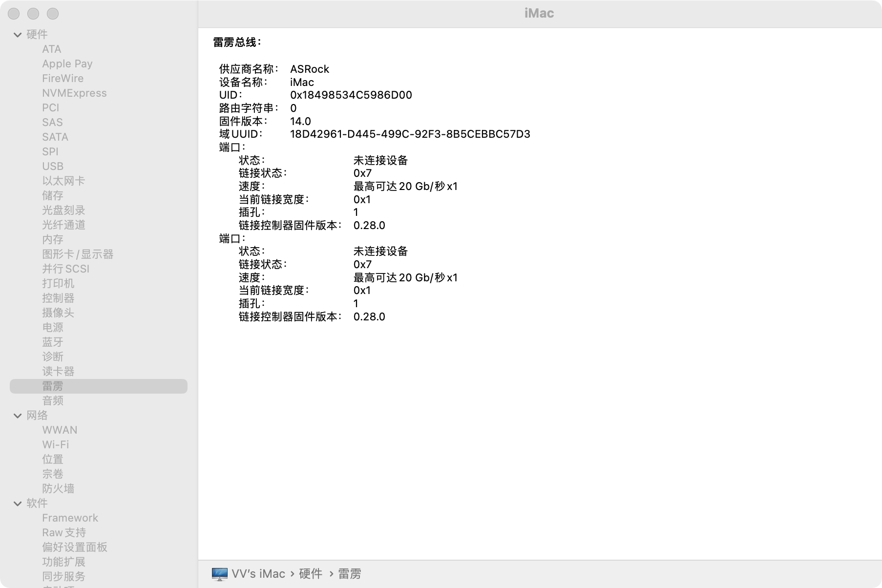This screenshot has width=882, height=588.
Task: Select WWAN under 网络
Action: coord(60,430)
